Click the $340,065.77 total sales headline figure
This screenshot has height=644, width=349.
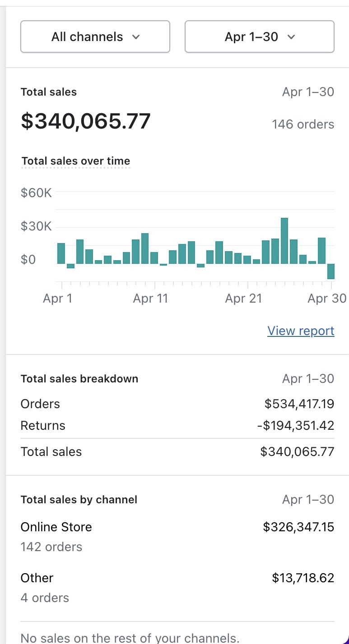tap(86, 121)
